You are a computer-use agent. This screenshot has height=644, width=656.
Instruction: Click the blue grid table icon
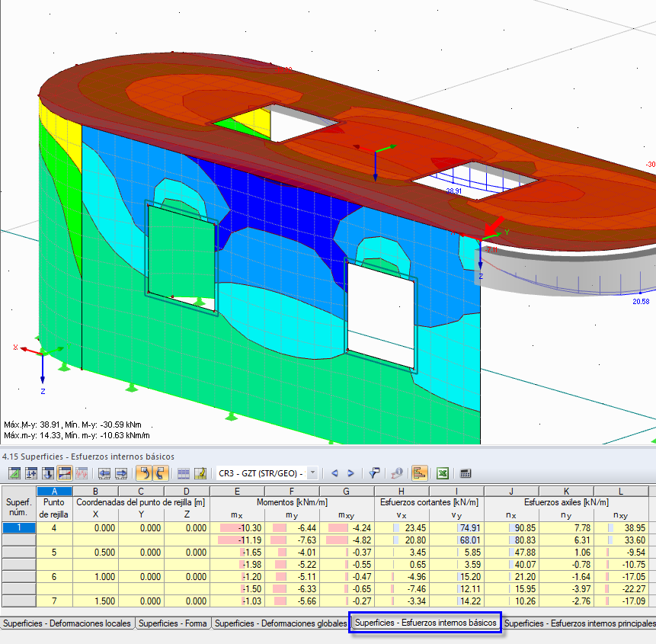pyautogui.click(x=184, y=473)
